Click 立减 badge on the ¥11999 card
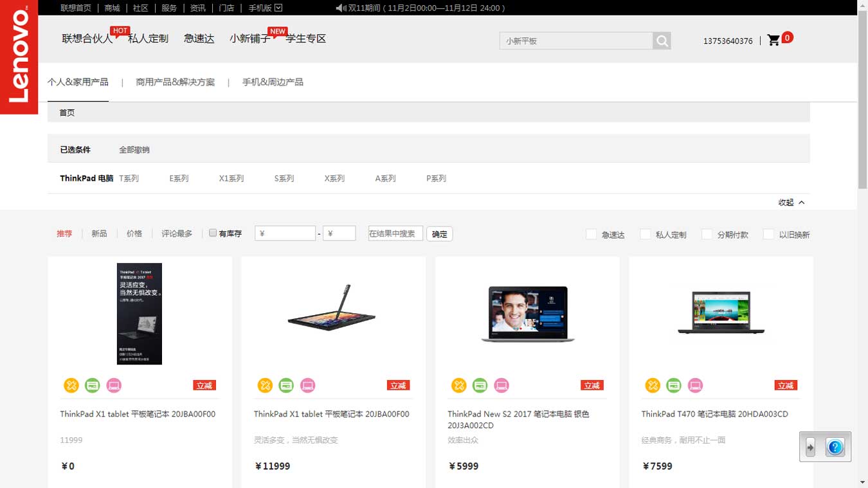 [x=399, y=385]
